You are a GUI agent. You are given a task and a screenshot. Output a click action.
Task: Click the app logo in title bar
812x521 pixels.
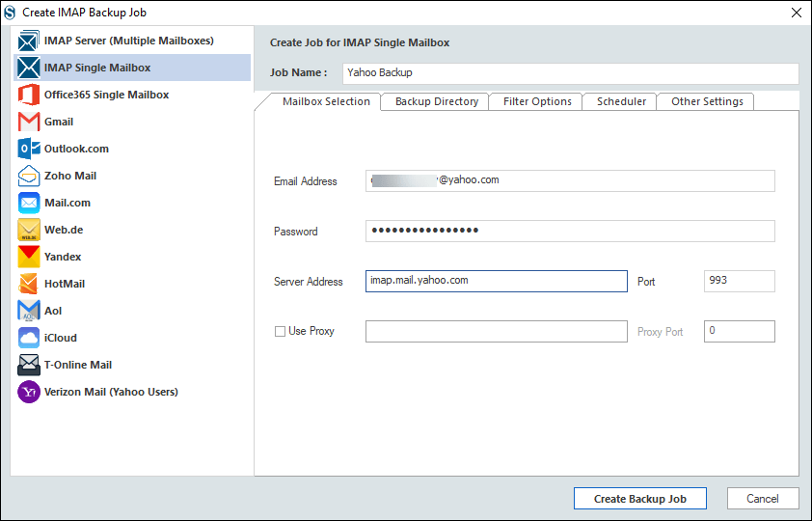coord(10,12)
